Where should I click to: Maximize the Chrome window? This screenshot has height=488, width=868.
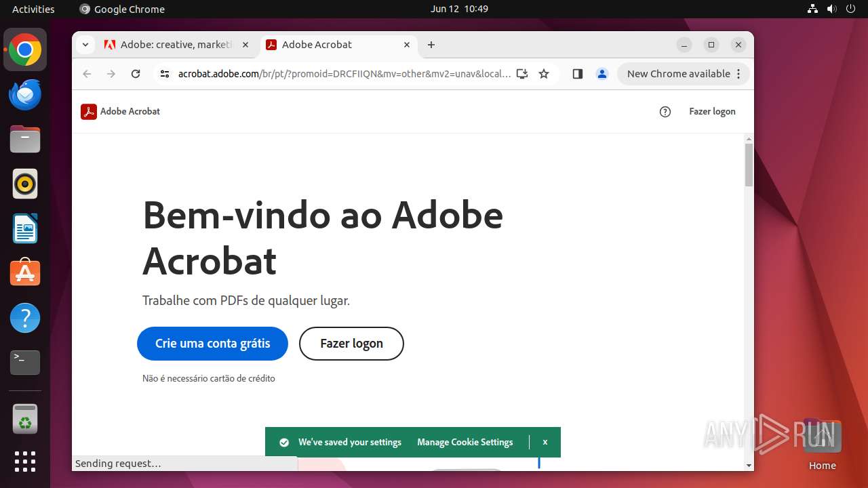tap(711, 45)
